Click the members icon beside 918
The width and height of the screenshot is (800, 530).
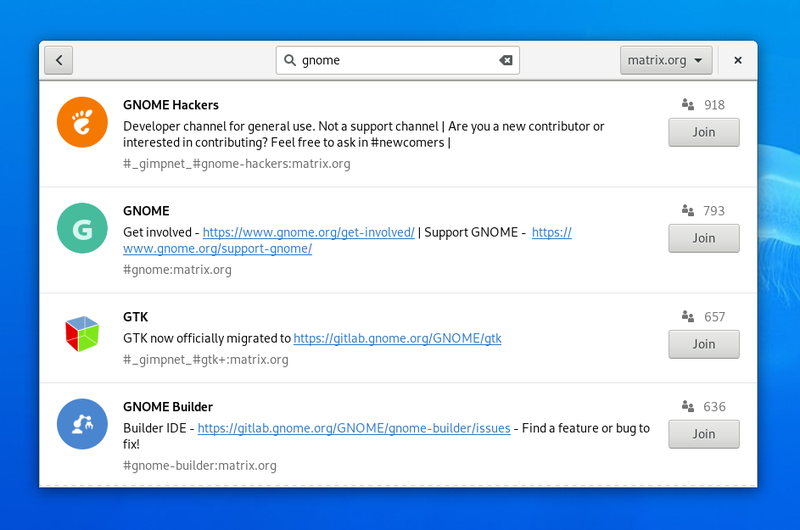pyautogui.click(x=688, y=105)
